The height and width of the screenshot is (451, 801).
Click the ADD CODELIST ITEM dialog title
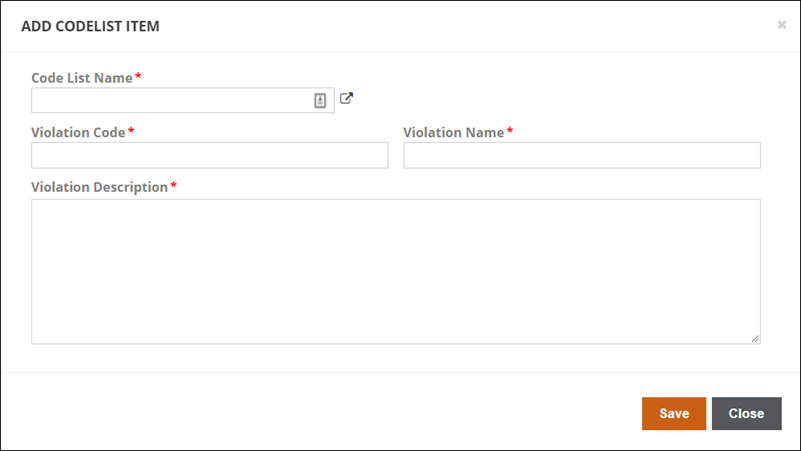pyautogui.click(x=90, y=26)
